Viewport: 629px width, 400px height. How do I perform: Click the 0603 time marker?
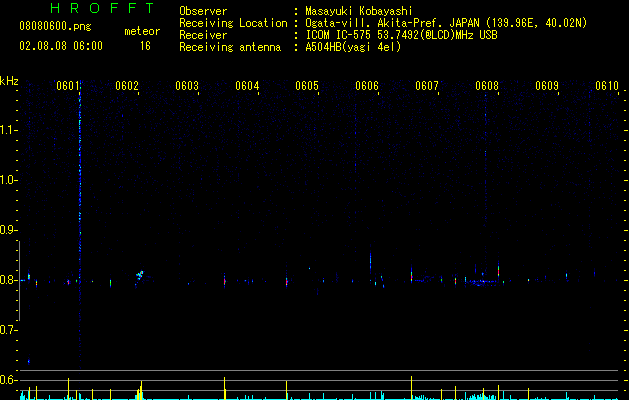click(x=187, y=86)
